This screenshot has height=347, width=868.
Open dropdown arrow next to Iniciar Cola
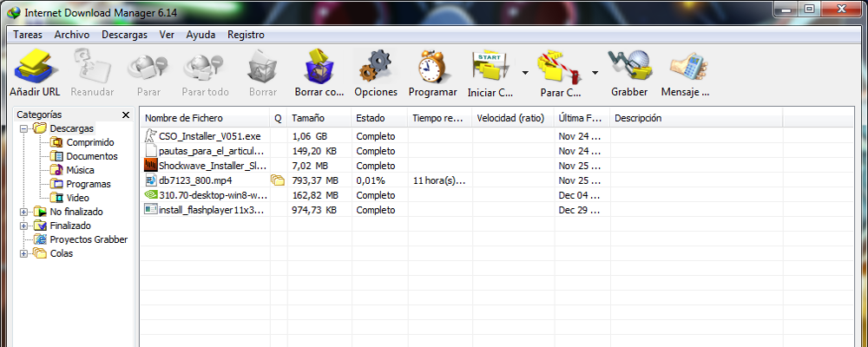tap(525, 73)
